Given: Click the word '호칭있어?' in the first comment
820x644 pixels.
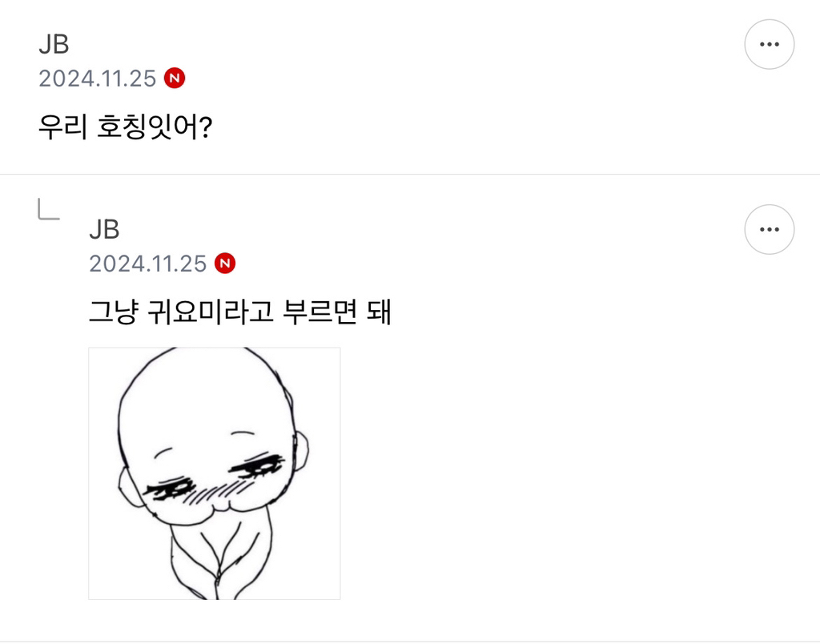Looking at the screenshot, I should (x=155, y=127).
